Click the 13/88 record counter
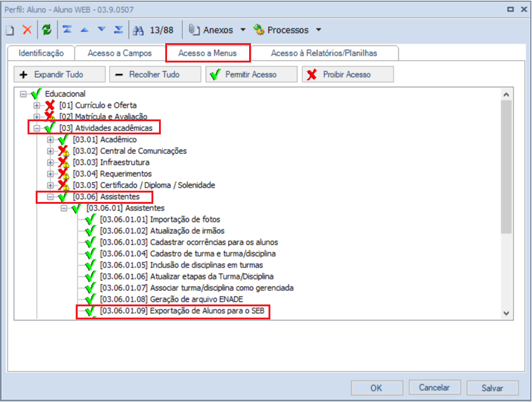 (162, 30)
